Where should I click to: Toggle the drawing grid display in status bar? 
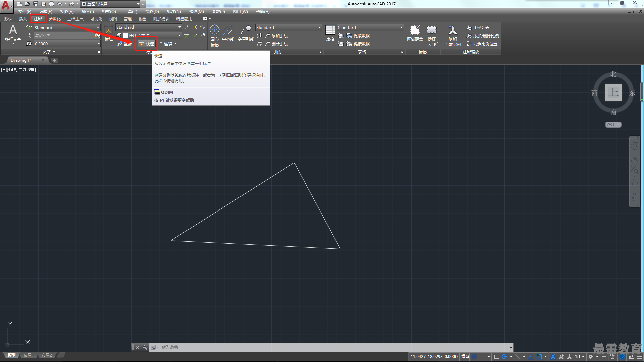click(x=474, y=357)
